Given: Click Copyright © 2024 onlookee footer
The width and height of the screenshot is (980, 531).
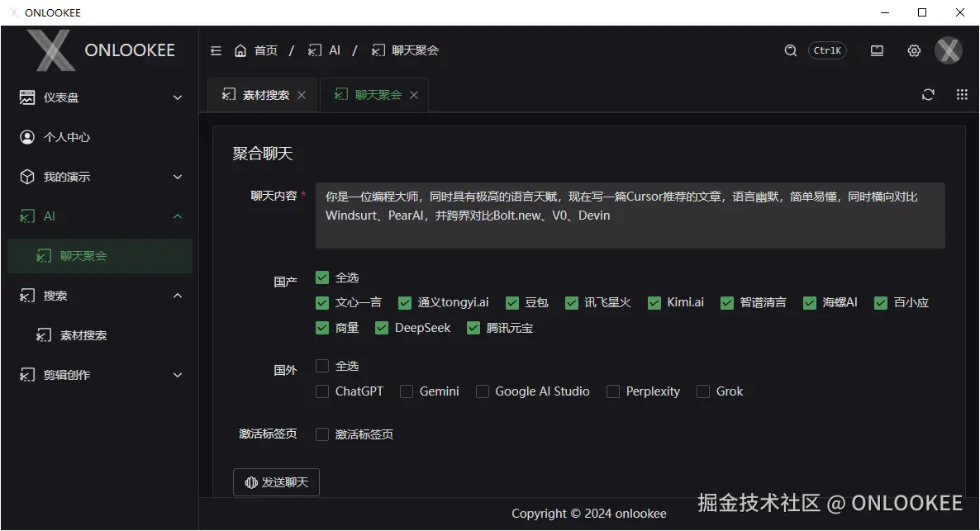Looking at the screenshot, I should pos(589,514).
